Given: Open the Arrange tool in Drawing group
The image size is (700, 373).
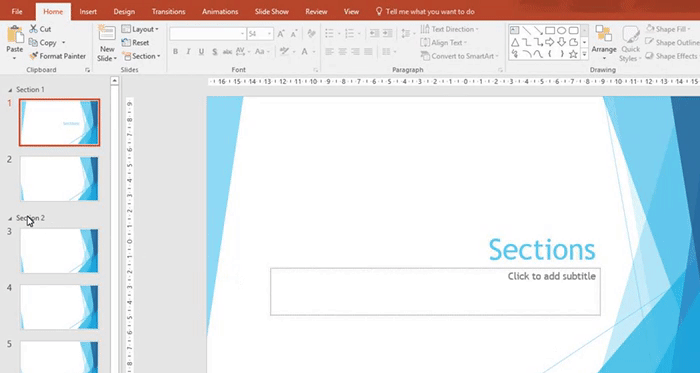Looking at the screenshot, I should pyautogui.click(x=604, y=43).
